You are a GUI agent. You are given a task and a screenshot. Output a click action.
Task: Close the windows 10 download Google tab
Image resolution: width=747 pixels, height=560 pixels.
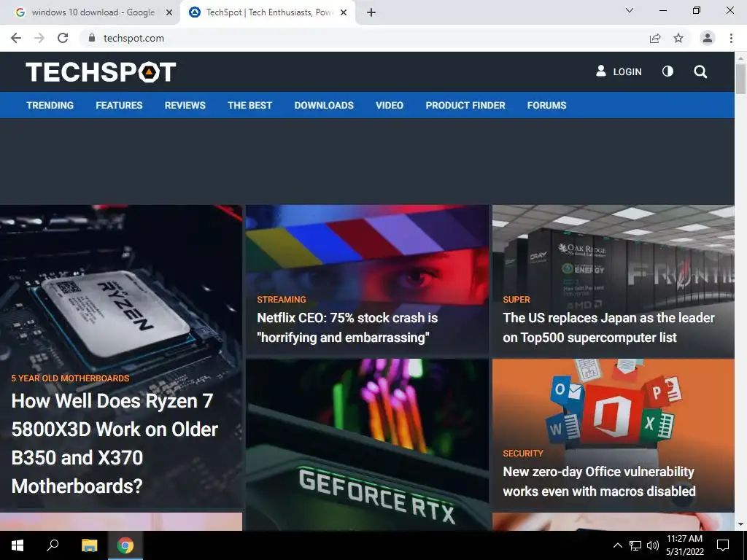[169, 12]
